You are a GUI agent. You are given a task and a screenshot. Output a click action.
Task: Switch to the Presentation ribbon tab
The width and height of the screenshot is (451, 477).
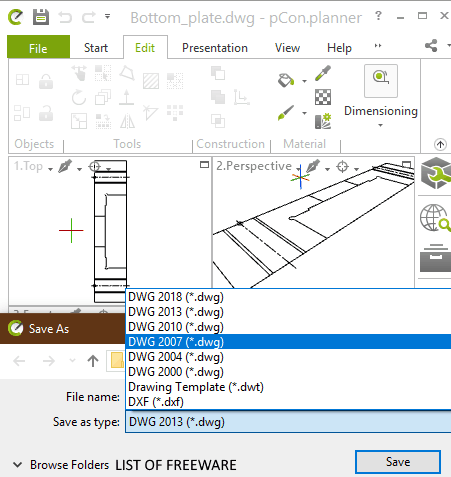[x=215, y=48]
